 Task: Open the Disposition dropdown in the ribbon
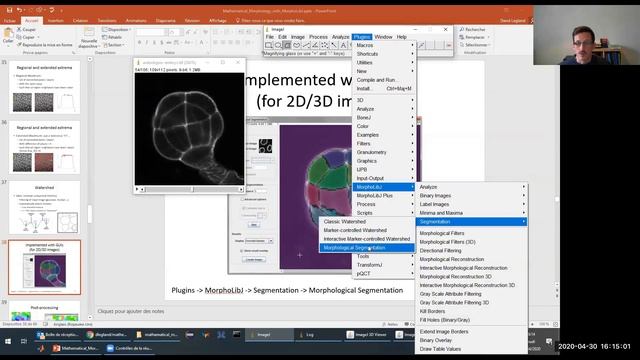pyautogui.click(x=116, y=29)
